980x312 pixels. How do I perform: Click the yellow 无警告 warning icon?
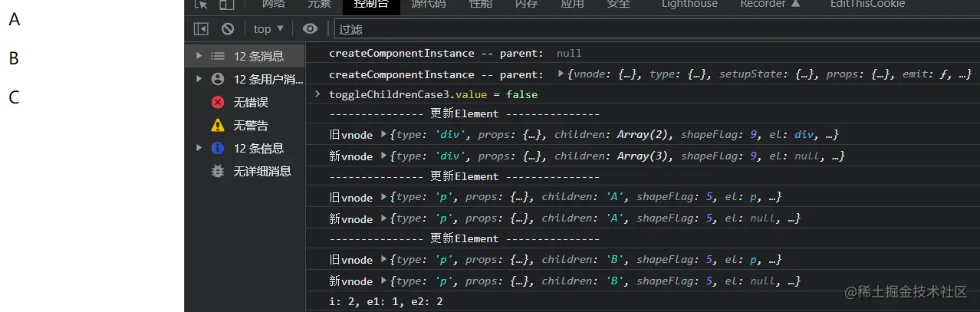(218, 125)
